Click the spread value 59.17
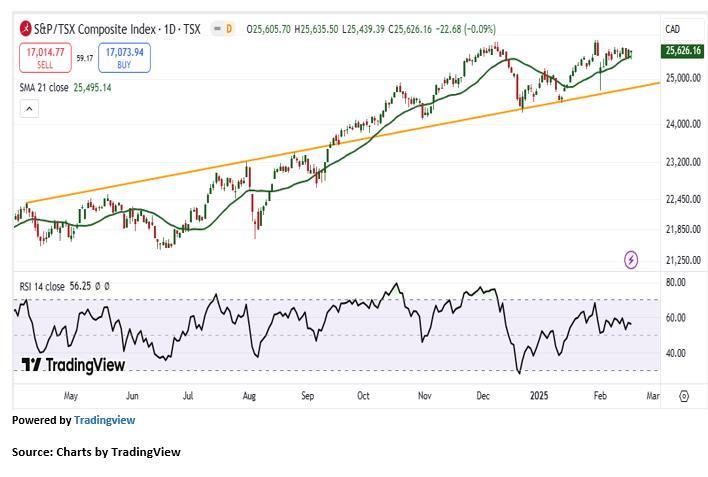Screen dimensions: 708x477 pyautogui.click(x=85, y=58)
